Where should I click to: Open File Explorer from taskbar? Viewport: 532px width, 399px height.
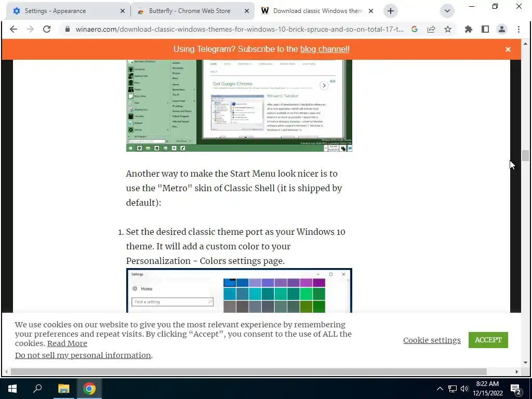(63, 389)
